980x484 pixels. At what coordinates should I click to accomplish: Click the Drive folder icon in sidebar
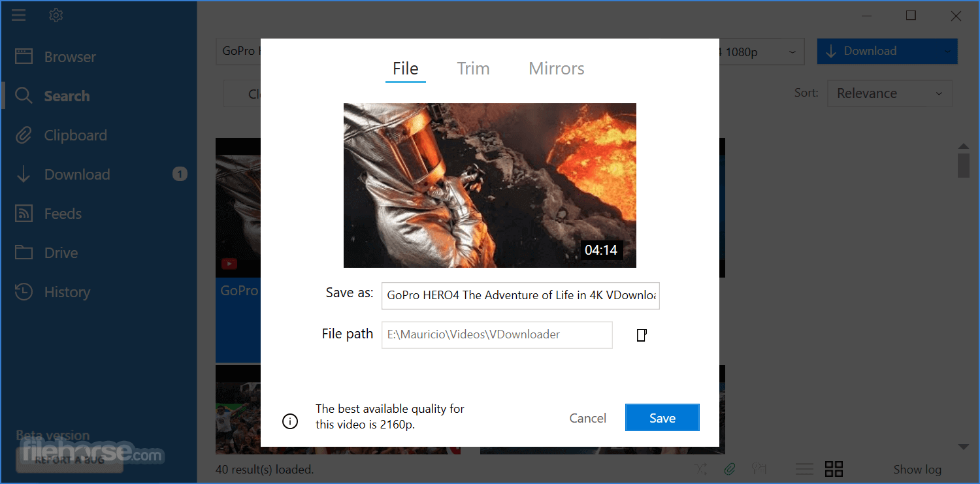[24, 253]
